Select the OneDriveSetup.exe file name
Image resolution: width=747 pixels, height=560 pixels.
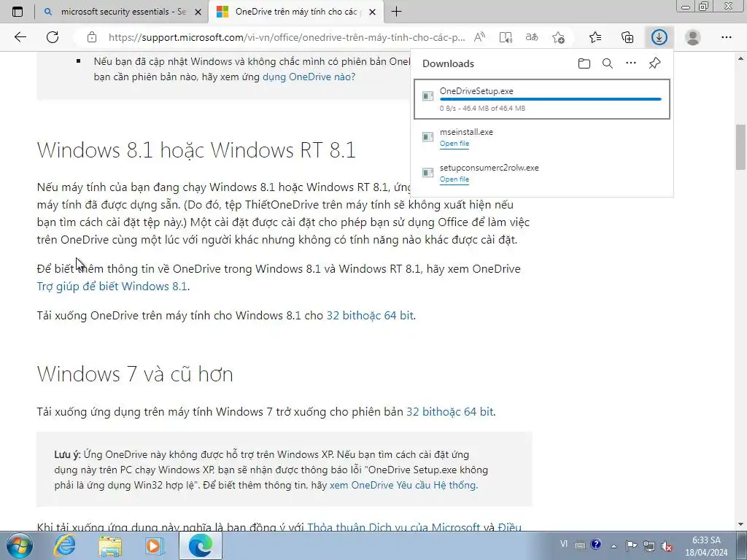[476, 91]
